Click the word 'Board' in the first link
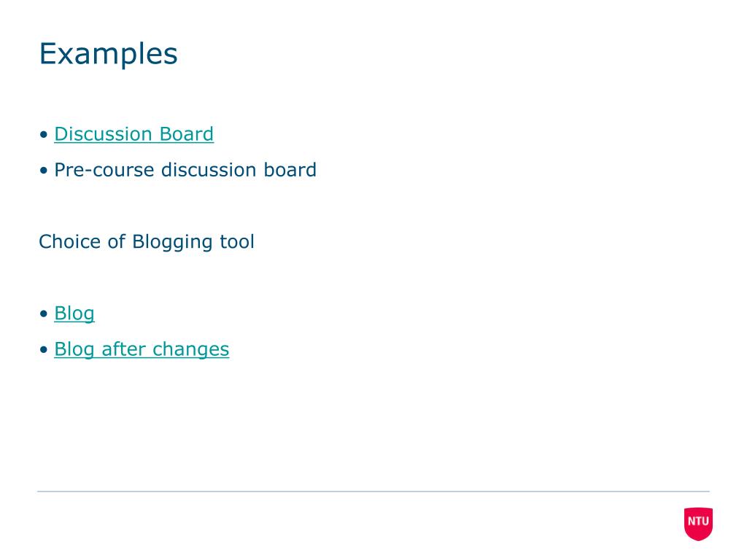Image resolution: width=747 pixels, height=560 pixels. [x=186, y=134]
